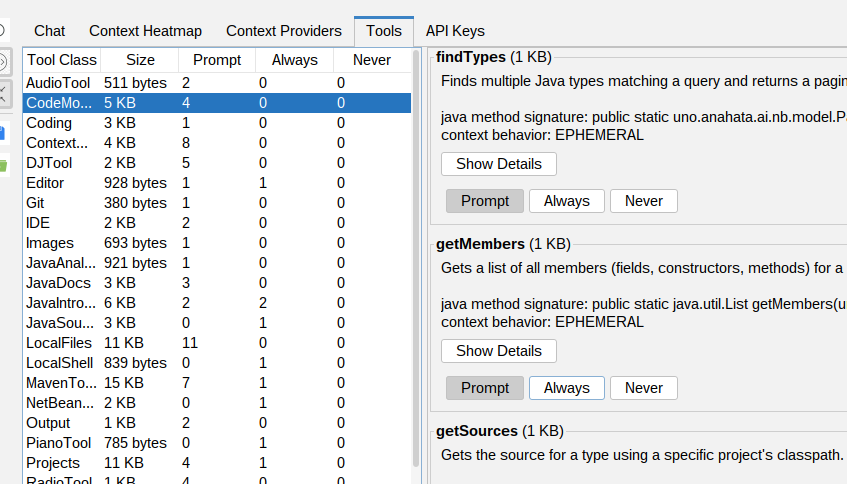This screenshot has width=847, height=484.
Task: Switch to the Chat tab
Action: click(x=49, y=31)
